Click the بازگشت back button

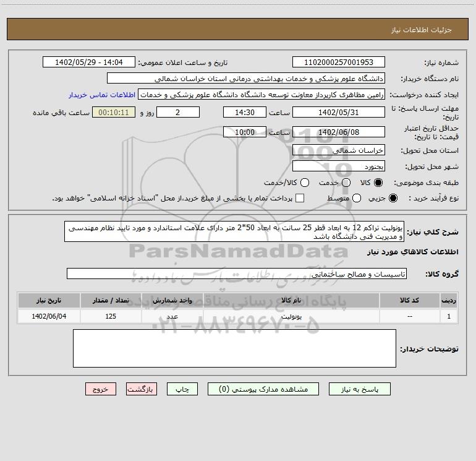(142, 389)
